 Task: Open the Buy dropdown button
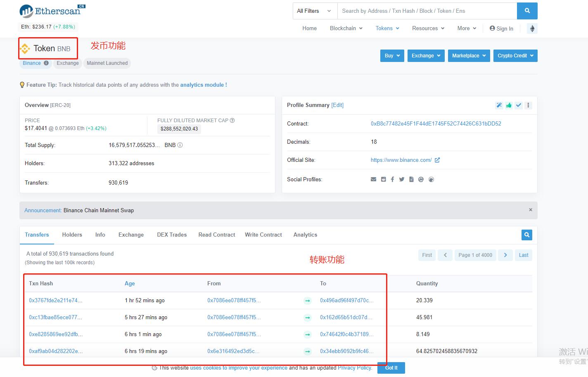pyautogui.click(x=392, y=56)
